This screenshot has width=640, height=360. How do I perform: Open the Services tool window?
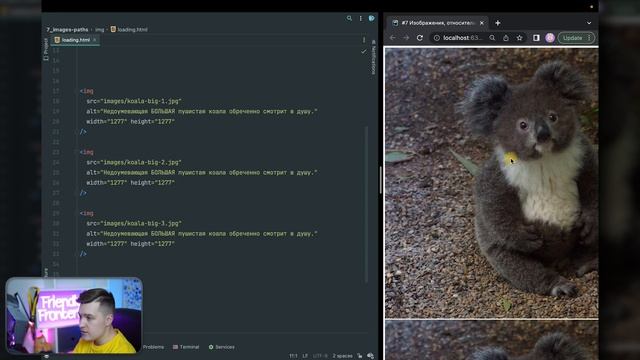coord(222,347)
